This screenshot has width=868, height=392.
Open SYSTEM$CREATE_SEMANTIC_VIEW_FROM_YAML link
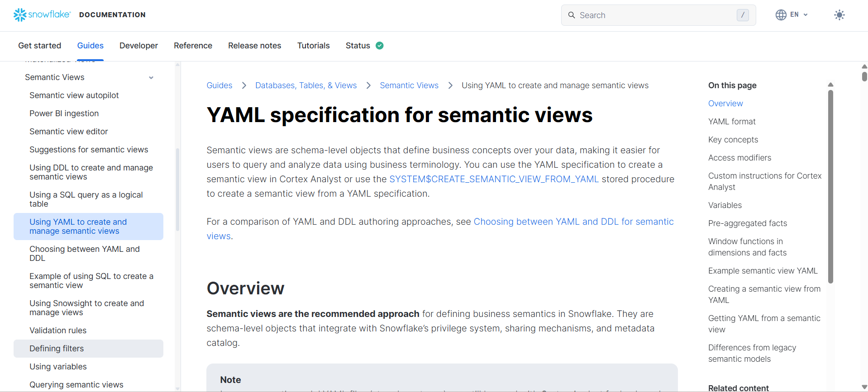point(494,179)
